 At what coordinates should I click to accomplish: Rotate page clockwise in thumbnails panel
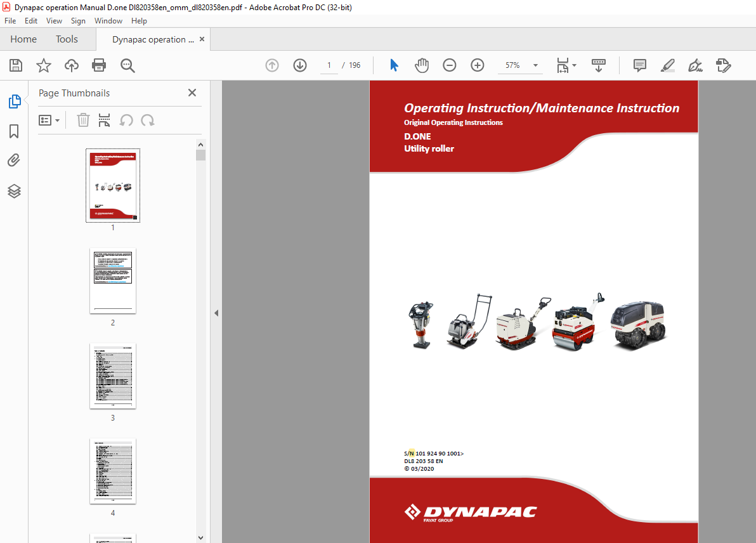point(148,120)
